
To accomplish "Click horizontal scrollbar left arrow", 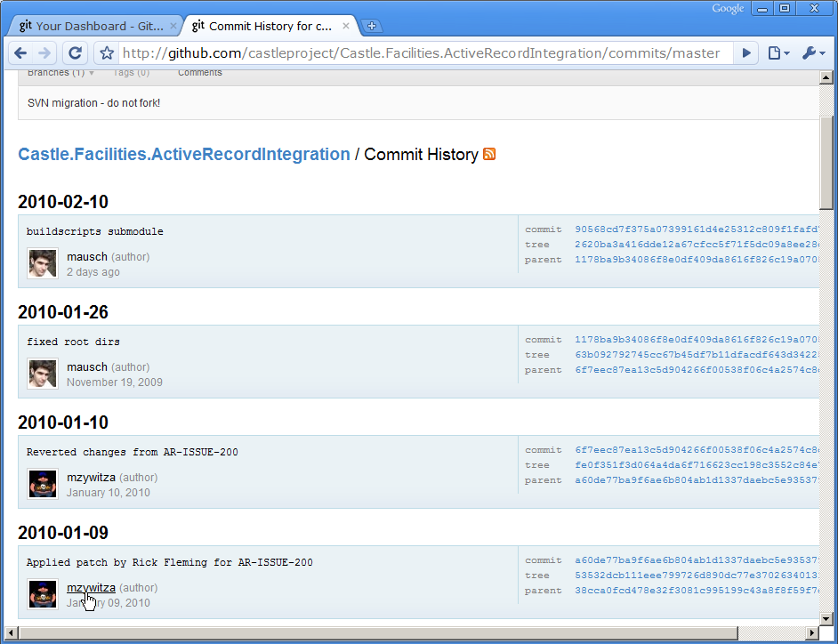I will pyautogui.click(x=11, y=632).
